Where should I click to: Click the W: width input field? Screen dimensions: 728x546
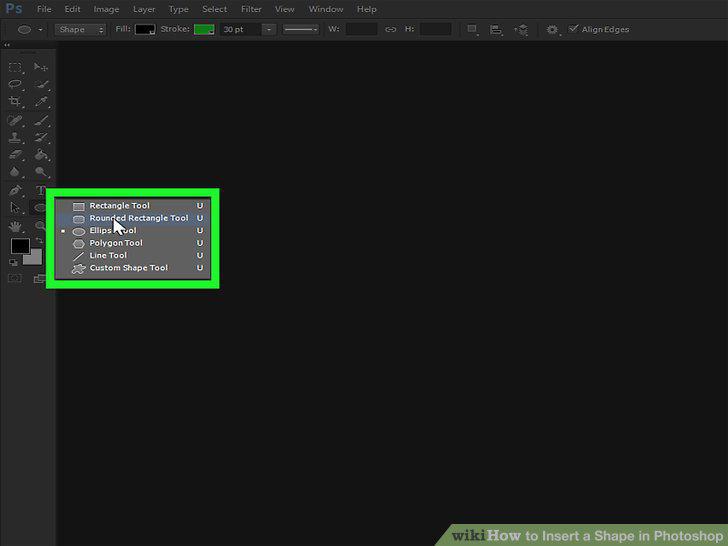coord(361,29)
